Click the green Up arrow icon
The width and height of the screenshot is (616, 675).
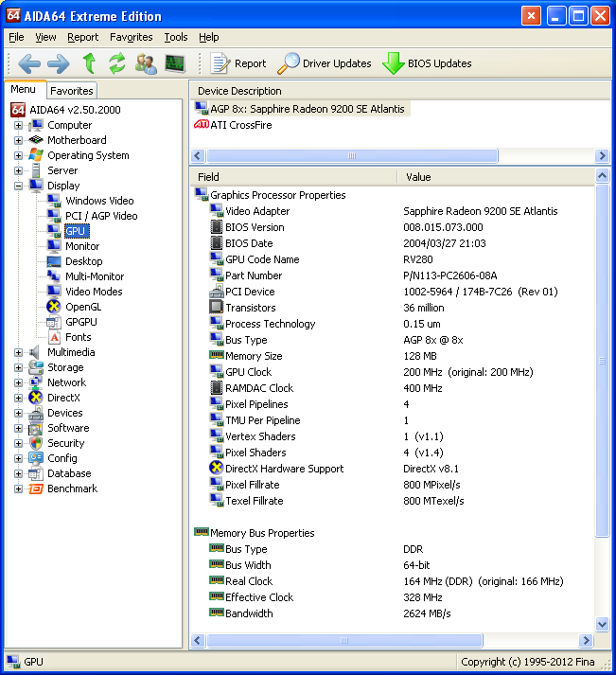(89, 63)
